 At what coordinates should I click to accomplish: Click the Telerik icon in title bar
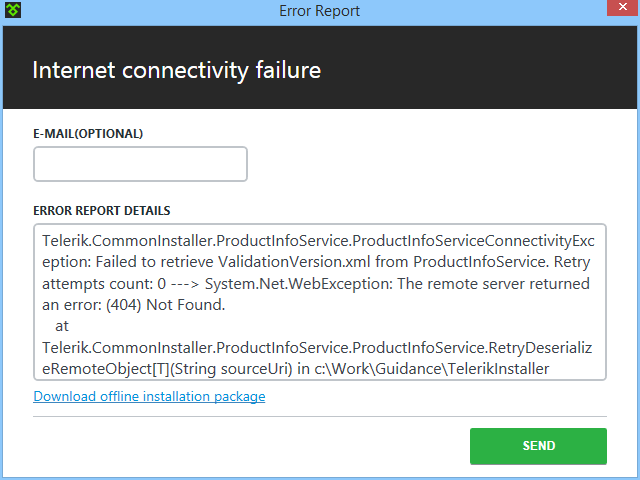[12, 12]
